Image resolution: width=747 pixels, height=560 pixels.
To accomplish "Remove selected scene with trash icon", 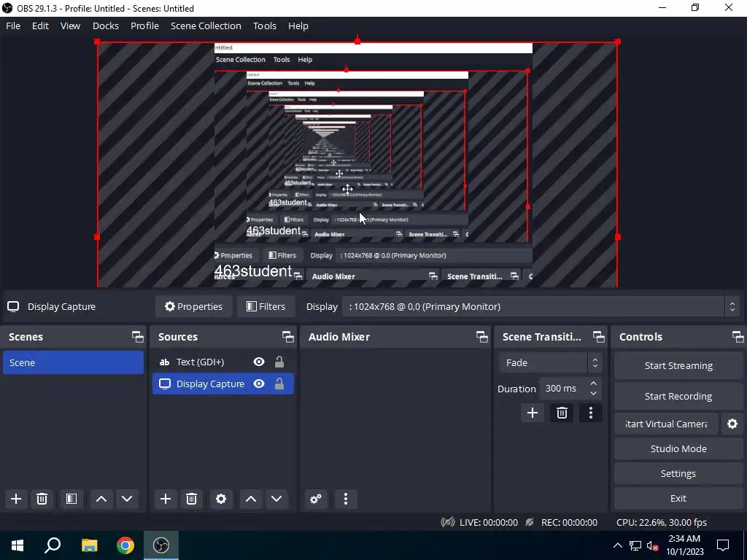I will click(42, 499).
